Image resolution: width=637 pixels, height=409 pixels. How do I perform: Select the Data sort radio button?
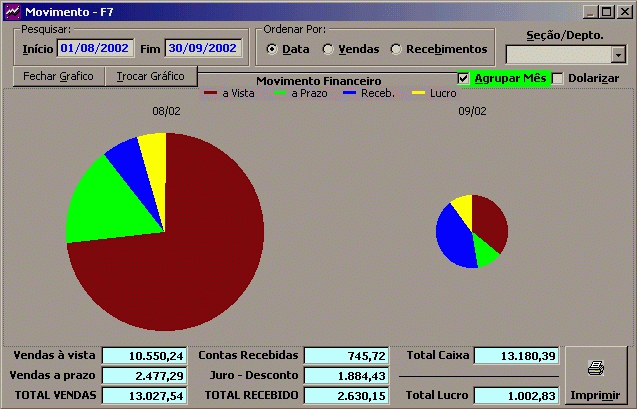point(272,49)
